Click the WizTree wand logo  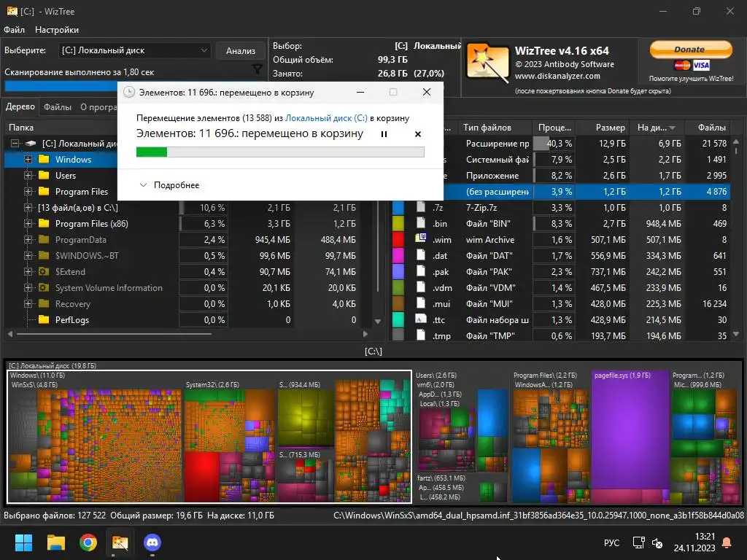[487, 63]
